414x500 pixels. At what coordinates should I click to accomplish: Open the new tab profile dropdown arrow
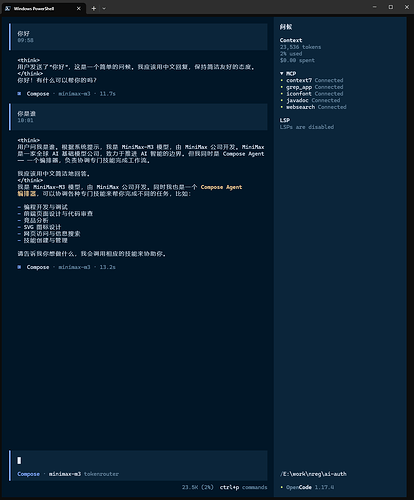pyautogui.click(x=104, y=8)
